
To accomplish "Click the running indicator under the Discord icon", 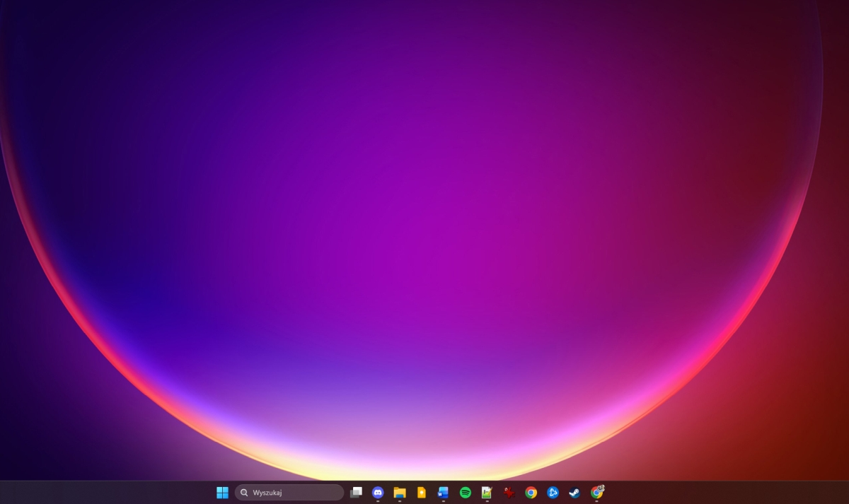I will 379,500.
